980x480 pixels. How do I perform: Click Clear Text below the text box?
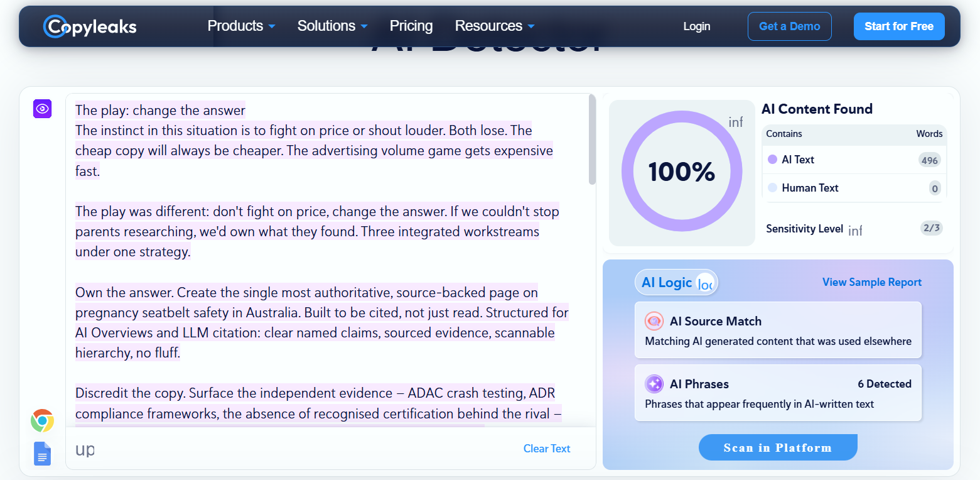[547, 449]
